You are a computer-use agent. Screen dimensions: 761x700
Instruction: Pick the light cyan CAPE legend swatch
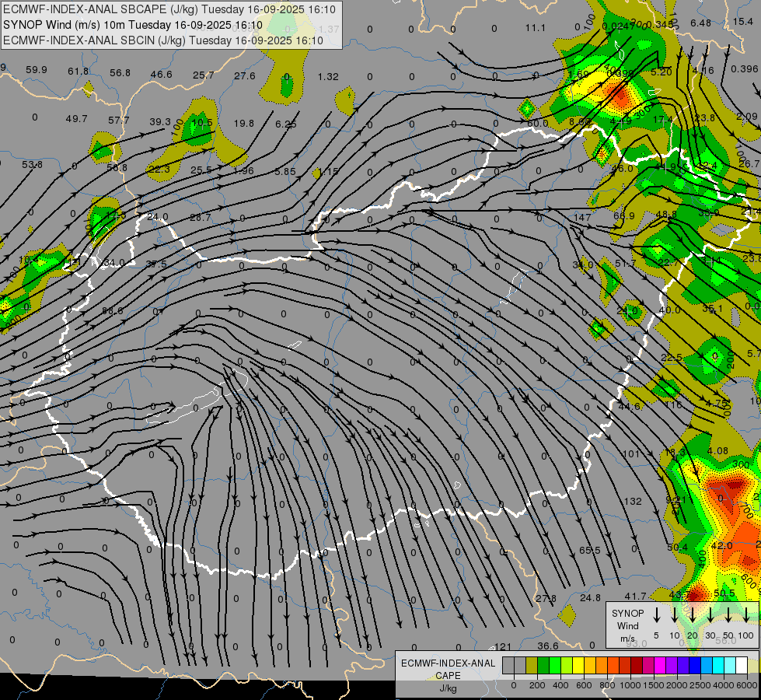[729, 666]
